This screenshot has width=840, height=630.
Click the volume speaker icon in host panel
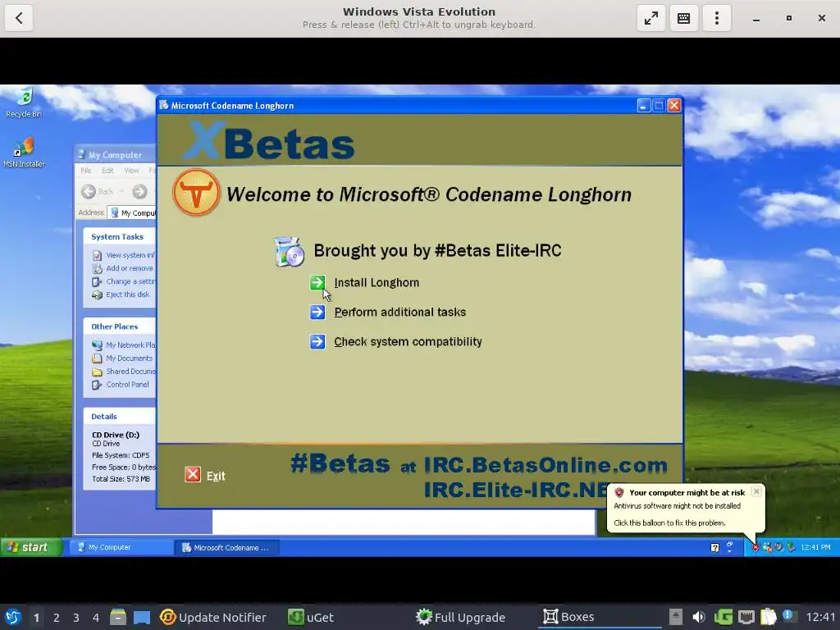[x=699, y=617]
